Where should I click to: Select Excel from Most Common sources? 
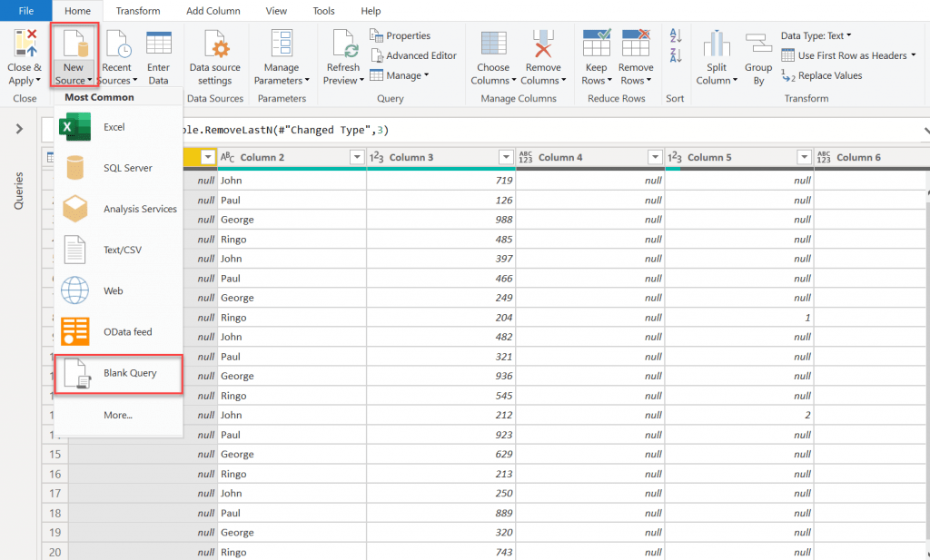(x=117, y=127)
